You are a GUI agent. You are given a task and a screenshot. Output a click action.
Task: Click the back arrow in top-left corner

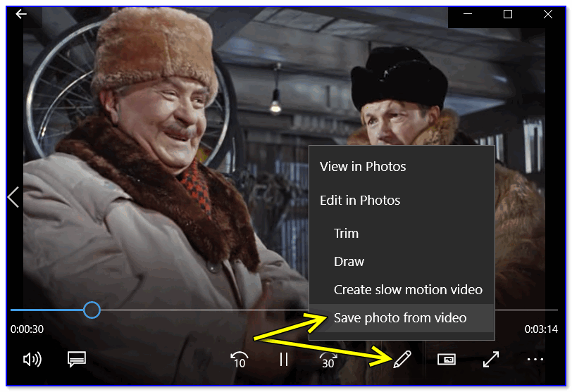click(x=21, y=14)
